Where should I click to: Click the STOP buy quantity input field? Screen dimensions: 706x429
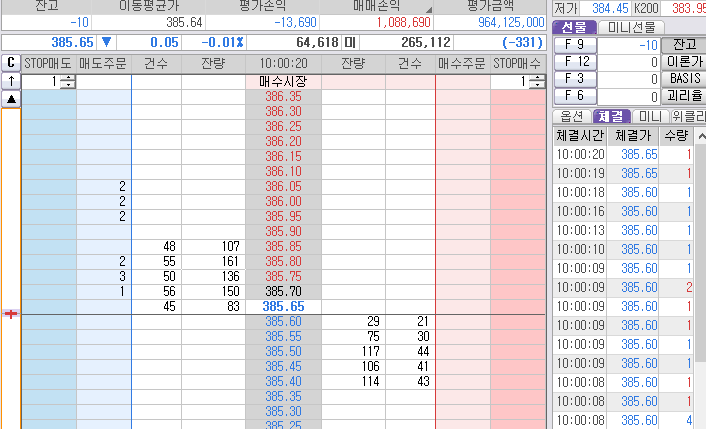pos(511,81)
